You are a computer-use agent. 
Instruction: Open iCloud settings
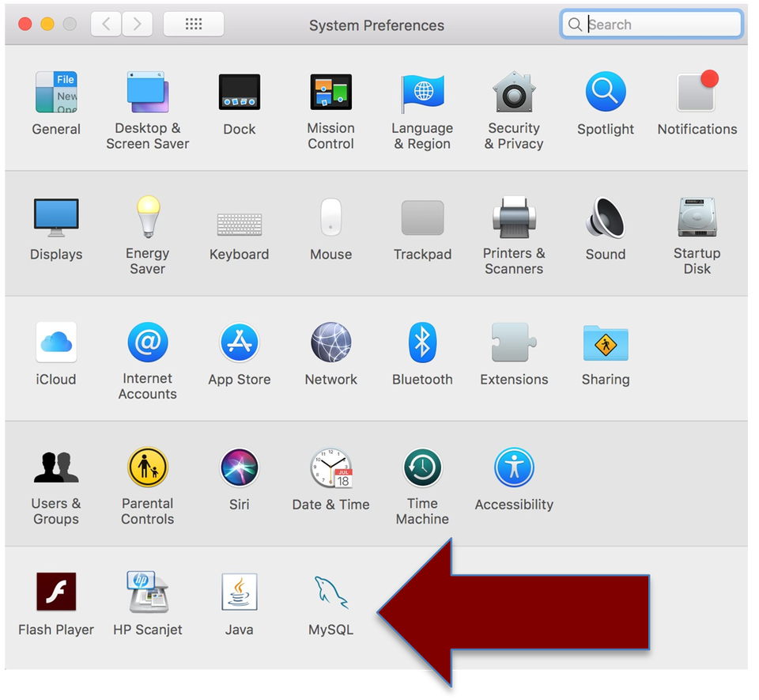pos(55,342)
